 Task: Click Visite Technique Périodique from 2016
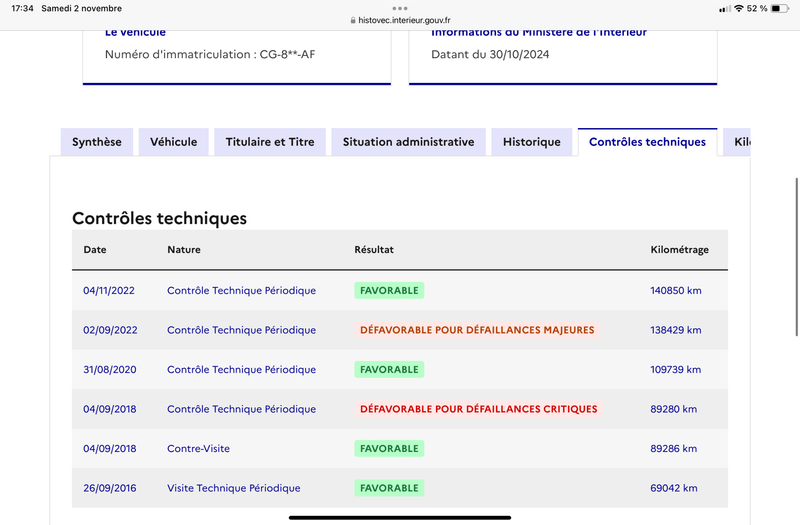[x=234, y=488]
